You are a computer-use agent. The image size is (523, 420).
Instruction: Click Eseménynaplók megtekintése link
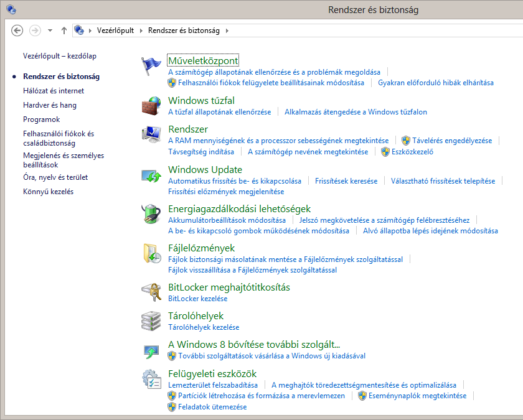tap(417, 396)
